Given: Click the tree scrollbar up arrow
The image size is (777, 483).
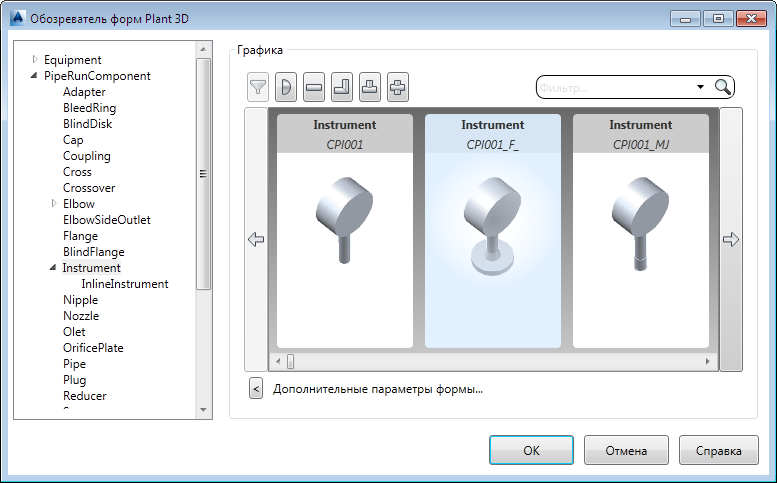Looking at the screenshot, I should click(203, 49).
